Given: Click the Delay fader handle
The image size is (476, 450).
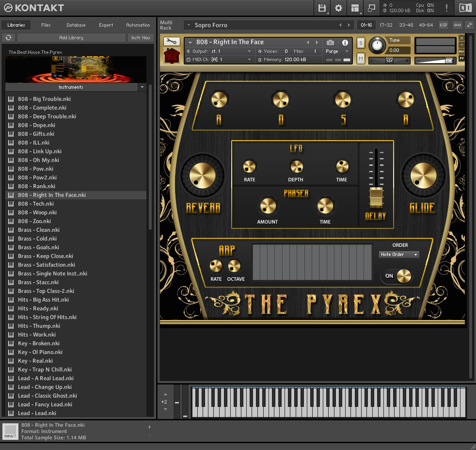Looking at the screenshot, I should click(376, 197).
